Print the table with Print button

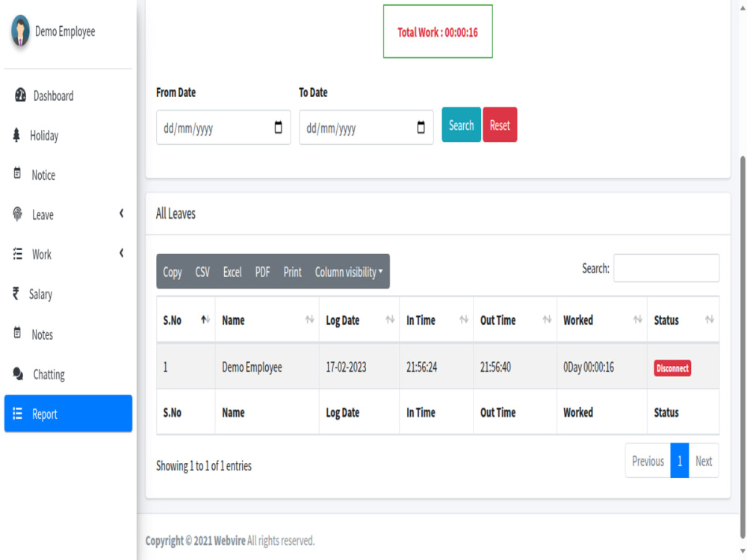tap(293, 272)
